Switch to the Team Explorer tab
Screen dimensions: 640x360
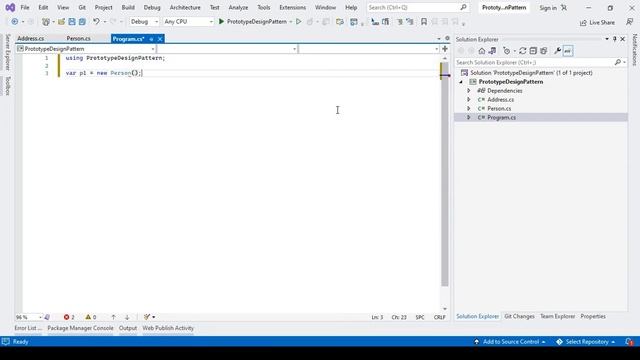point(558,316)
